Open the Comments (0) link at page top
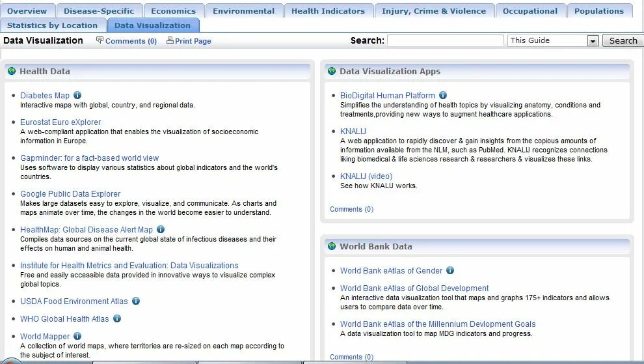The height and width of the screenshot is (364, 644). click(x=131, y=41)
